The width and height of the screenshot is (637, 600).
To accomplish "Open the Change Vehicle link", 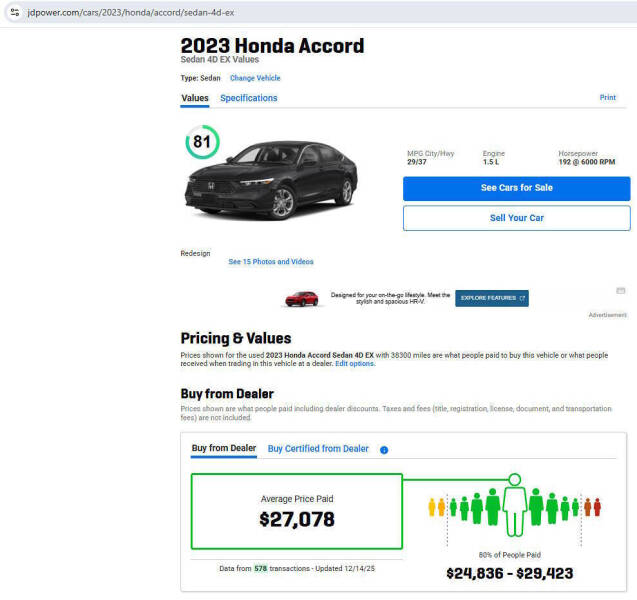I will (x=255, y=78).
